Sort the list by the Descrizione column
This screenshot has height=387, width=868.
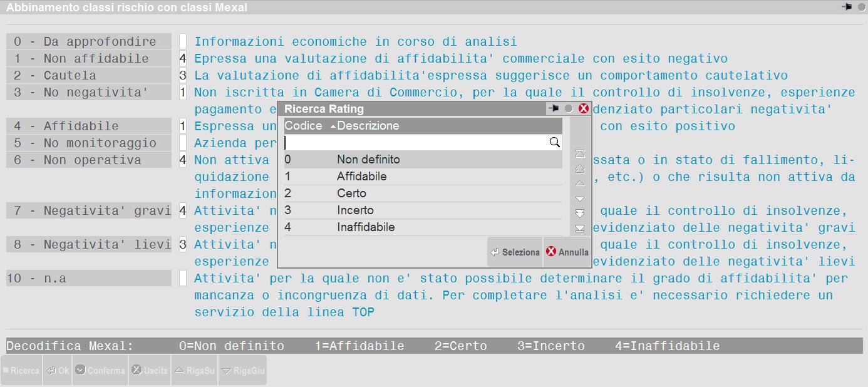tap(368, 126)
